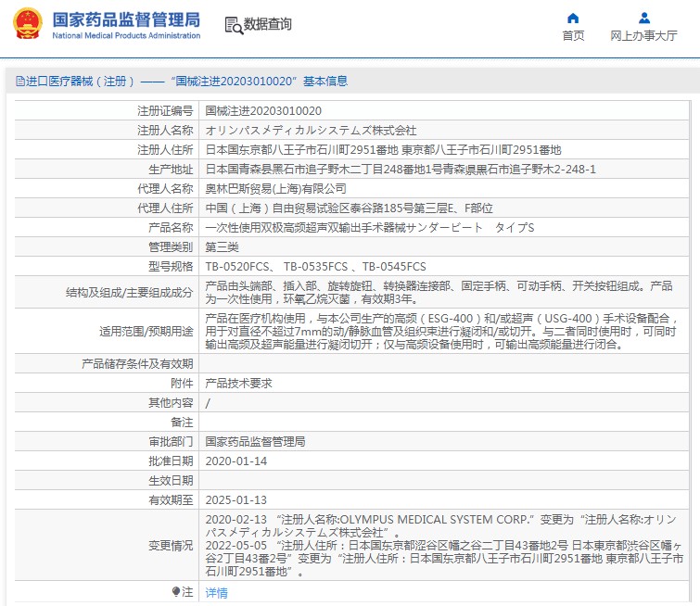Screen dimensions: 700x606
Task: Click the national emblem logo
Action: pyautogui.click(x=28, y=24)
